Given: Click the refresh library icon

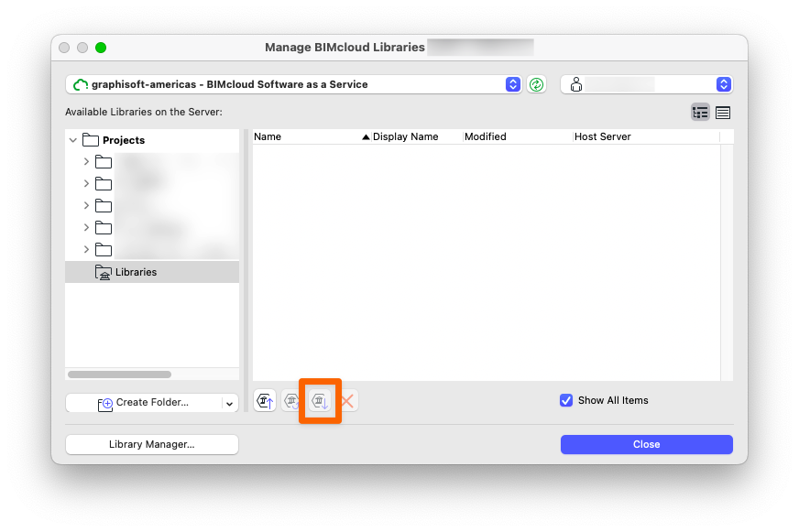Looking at the screenshot, I should (291, 401).
